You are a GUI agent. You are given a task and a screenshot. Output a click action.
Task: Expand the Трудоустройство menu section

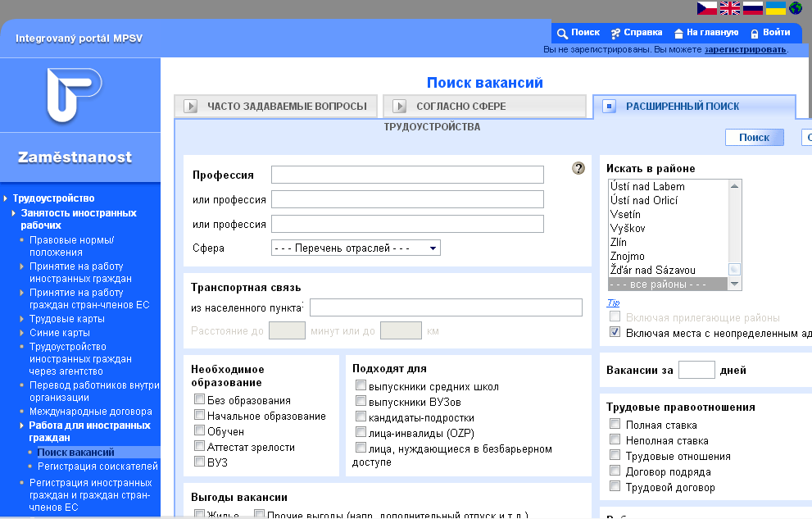tap(53, 198)
